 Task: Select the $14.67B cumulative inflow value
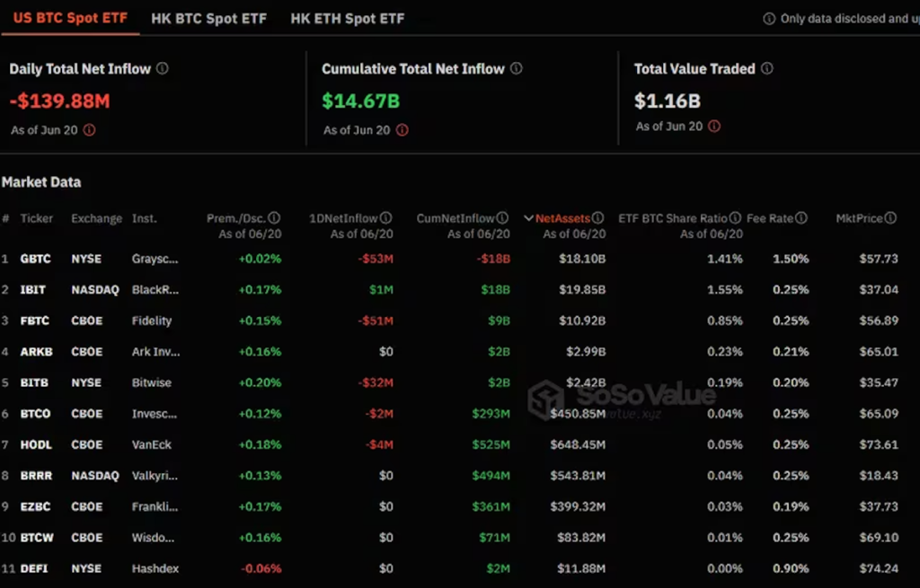tap(361, 101)
